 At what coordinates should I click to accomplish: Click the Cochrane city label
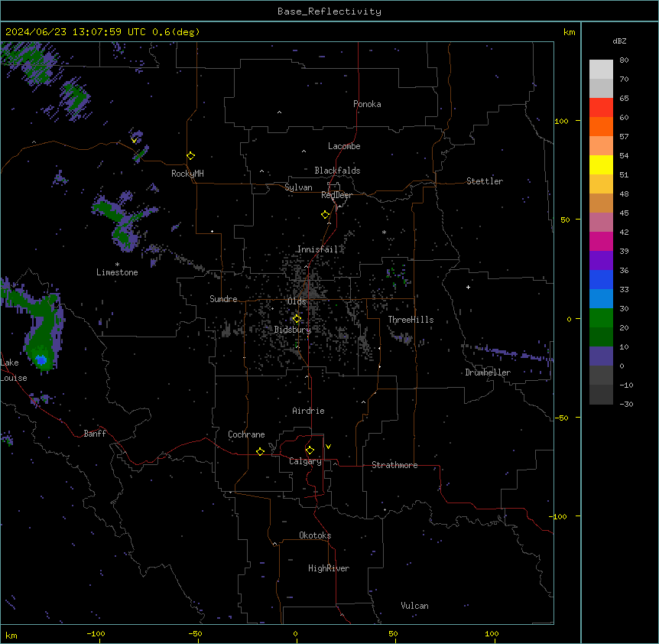coord(246,434)
